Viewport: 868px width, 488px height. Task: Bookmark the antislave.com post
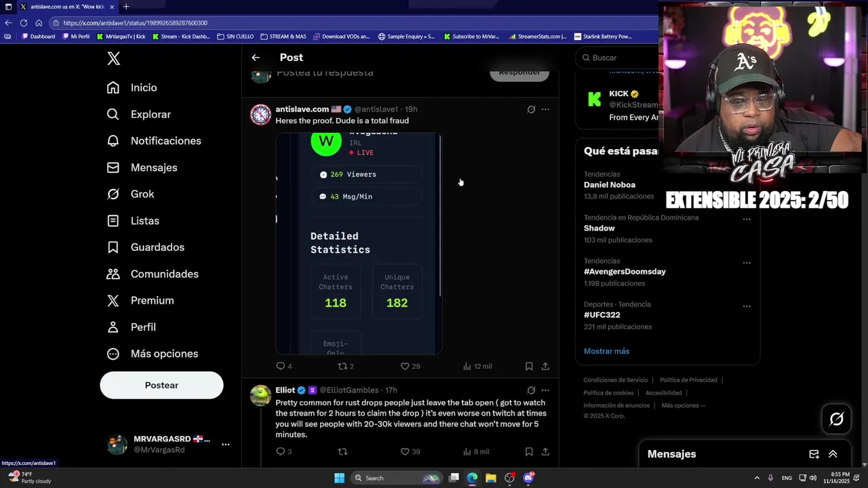tap(529, 366)
